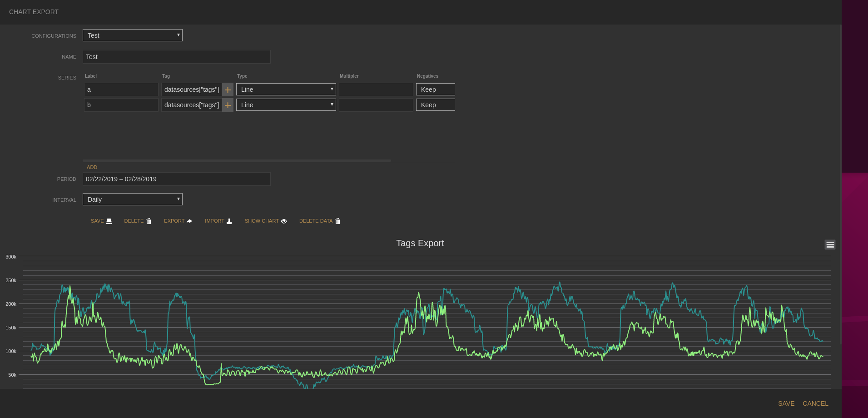The height and width of the screenshot is (418, 868).
Task: Open the chart context menu hamburger icon
Action: click(830, 244)
